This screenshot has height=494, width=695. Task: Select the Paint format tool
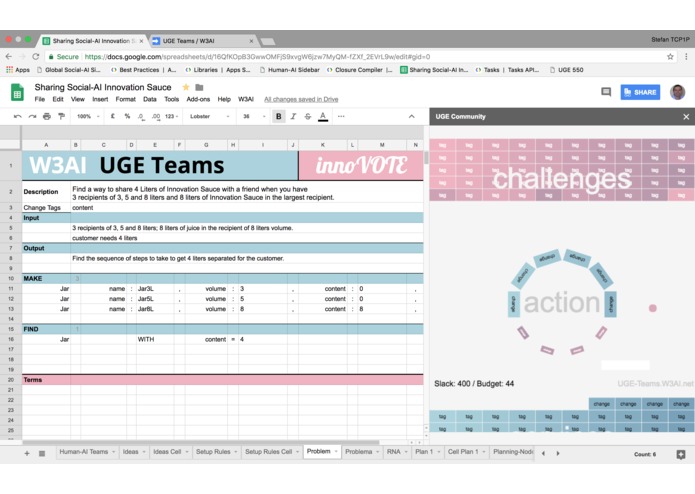tap(61, 117)
